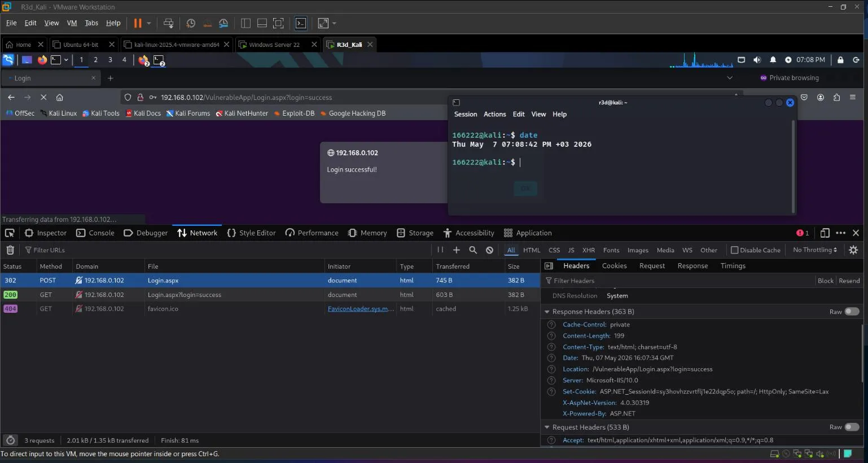Open the Firefox extensions puzzle icon
868x463 pixels.
point(836,97)
